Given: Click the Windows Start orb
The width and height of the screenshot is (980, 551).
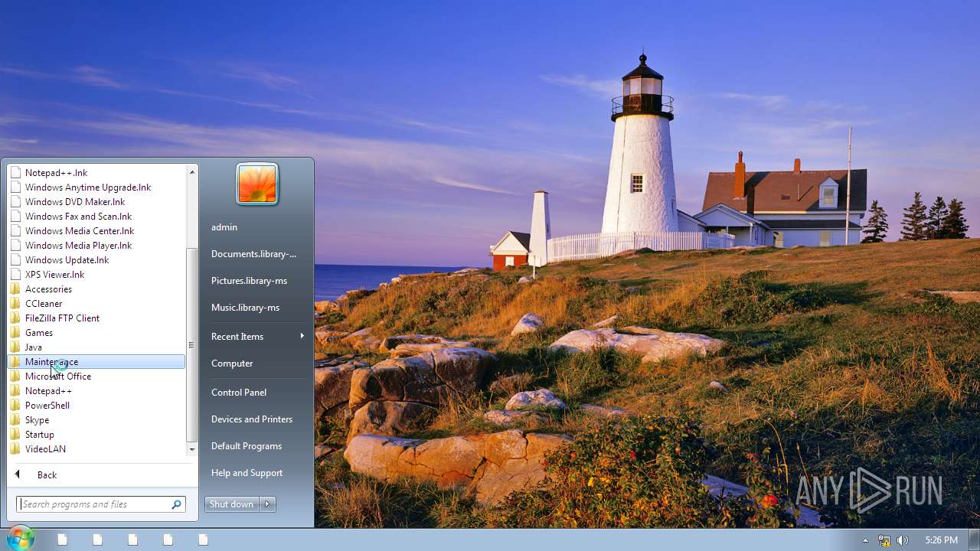Looking at the screenshot, I should coord(20,539).
